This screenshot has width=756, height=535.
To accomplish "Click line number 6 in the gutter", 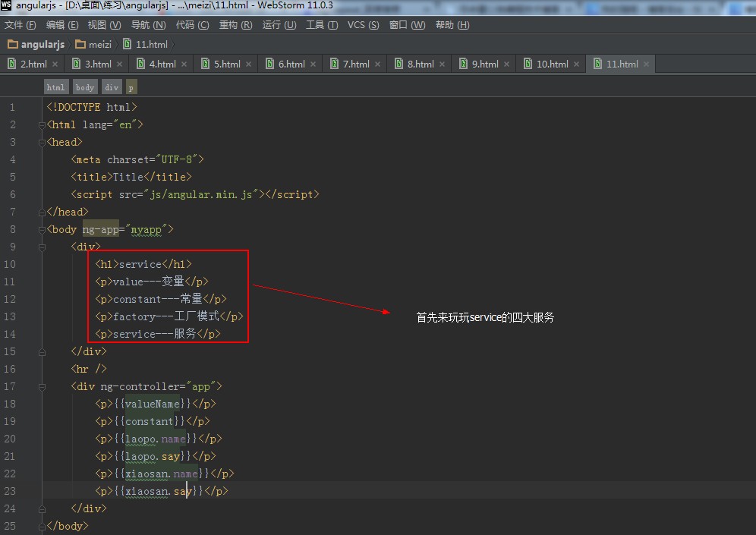I will (12, 194).
